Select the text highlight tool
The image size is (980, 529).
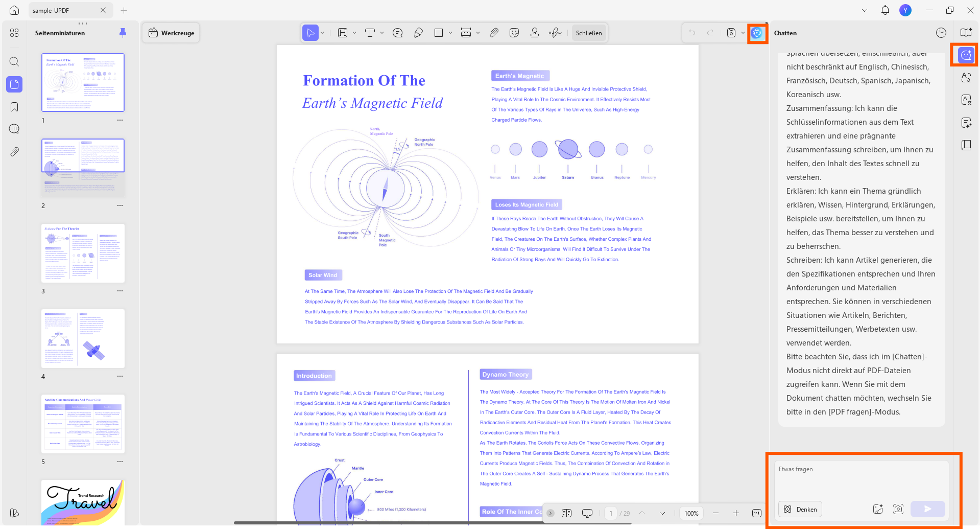click(x=343, y=33)
